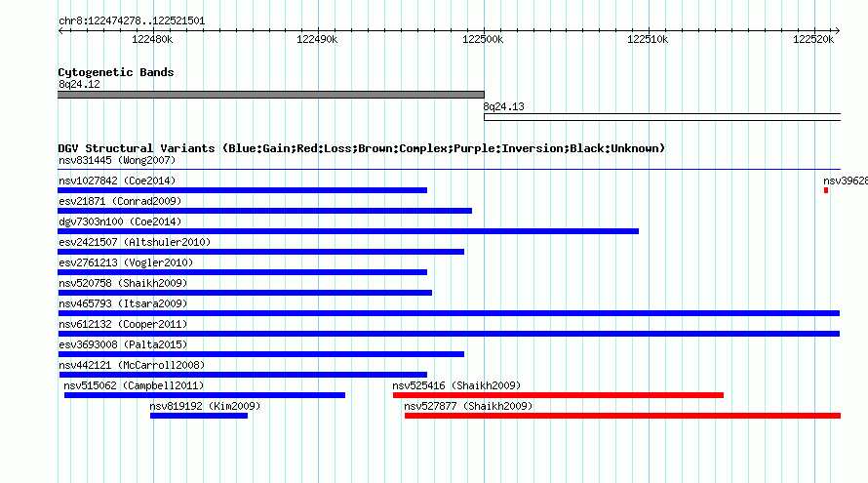This screenshot has height=483, width=868.
Task: Select the short nsv819192 (Kim2009) bar
Action: point(199,416)
